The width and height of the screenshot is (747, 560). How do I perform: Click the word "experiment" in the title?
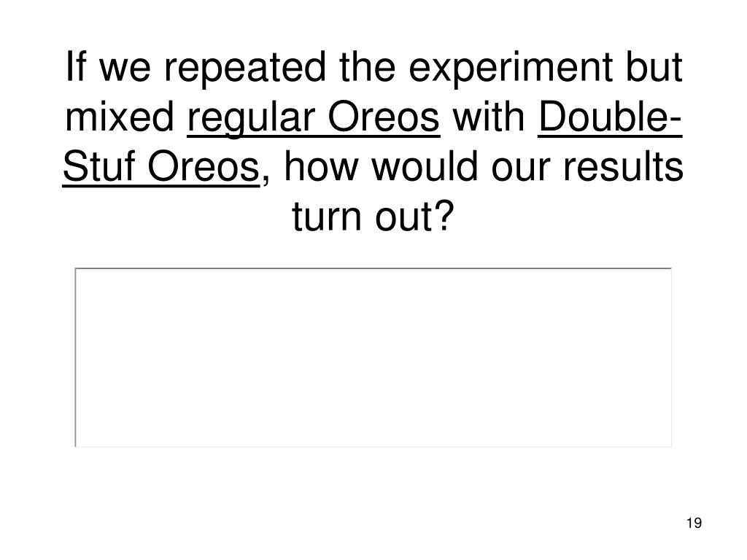tap(511, 68)
